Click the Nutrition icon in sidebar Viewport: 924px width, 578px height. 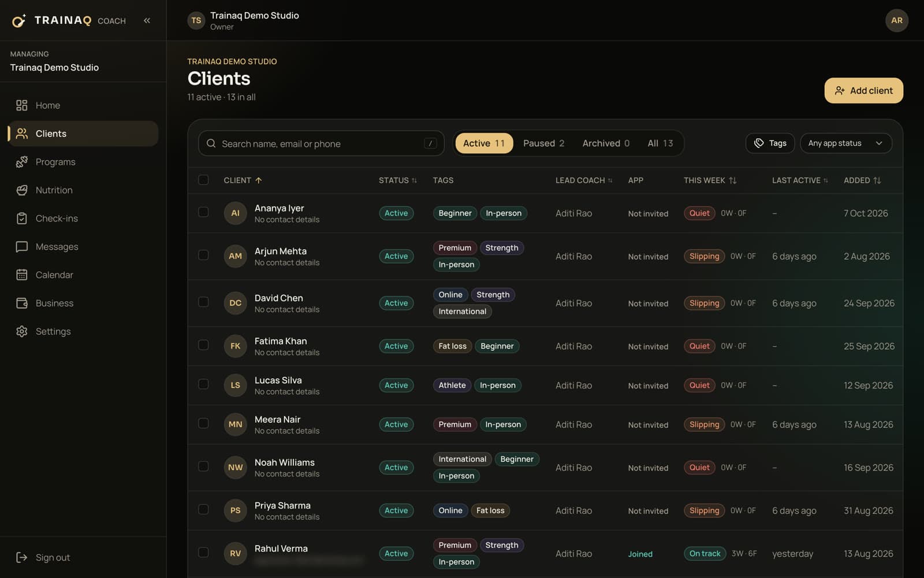click(x=22, y=190)
